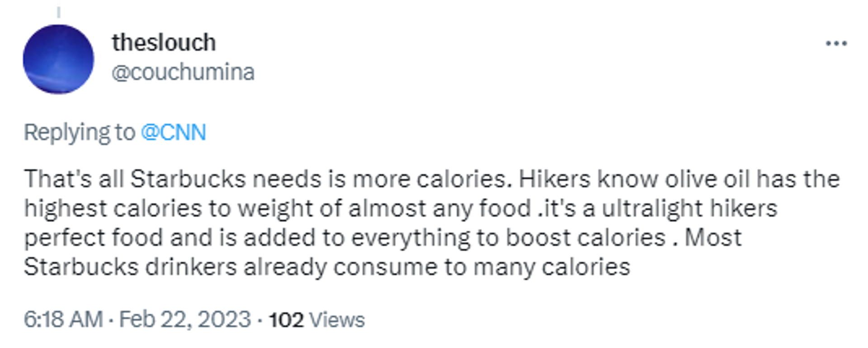Click the @couchumina handle
868x348 pixels.
(183, 72)
